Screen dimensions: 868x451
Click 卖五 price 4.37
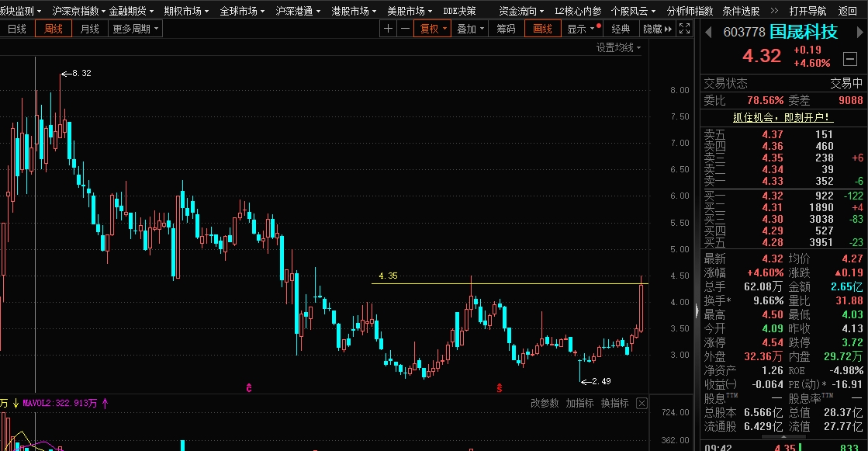click(x=773, y=134)
